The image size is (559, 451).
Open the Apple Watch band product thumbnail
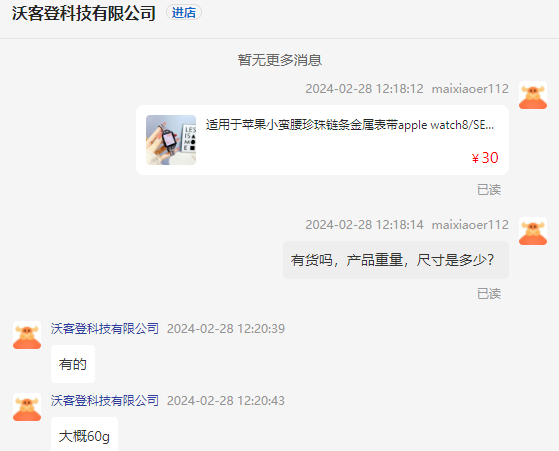point(171,140)
